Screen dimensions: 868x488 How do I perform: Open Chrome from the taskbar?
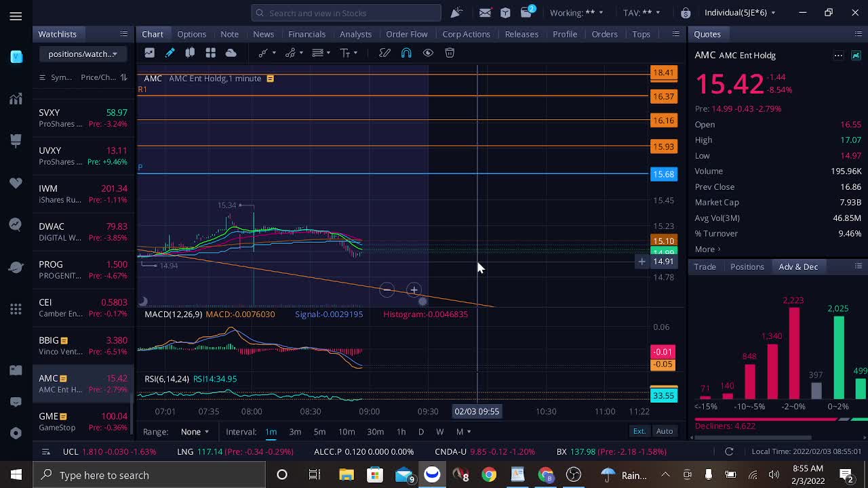[488, 474]
